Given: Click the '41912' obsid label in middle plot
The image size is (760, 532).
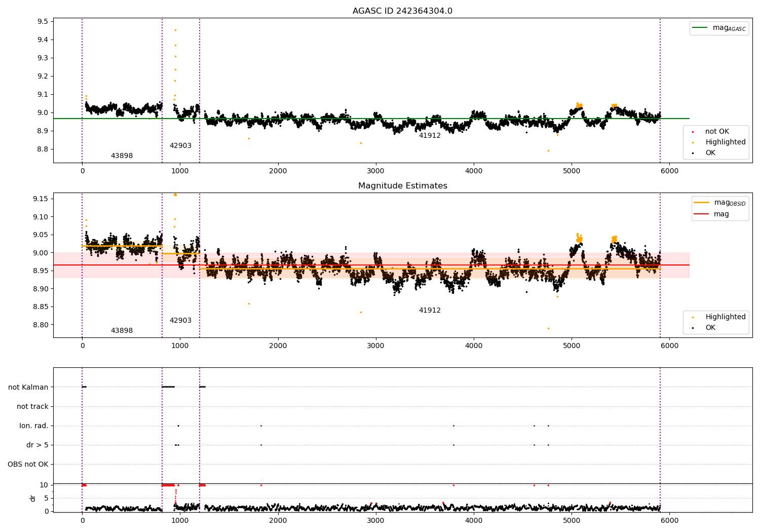Looking at the screenshot, I should coord(430,311).
